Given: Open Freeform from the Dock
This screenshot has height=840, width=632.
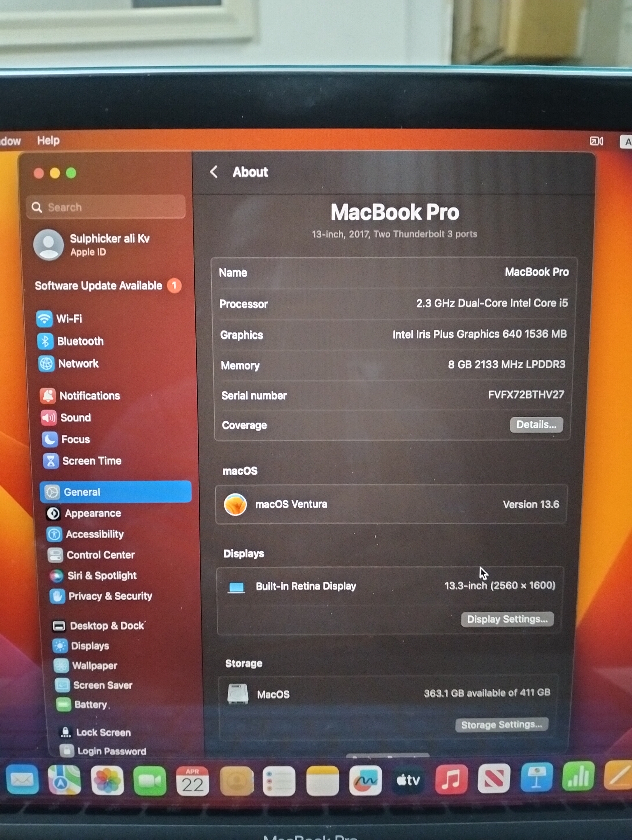Looking at the screenshot, I should pos(365,780).
